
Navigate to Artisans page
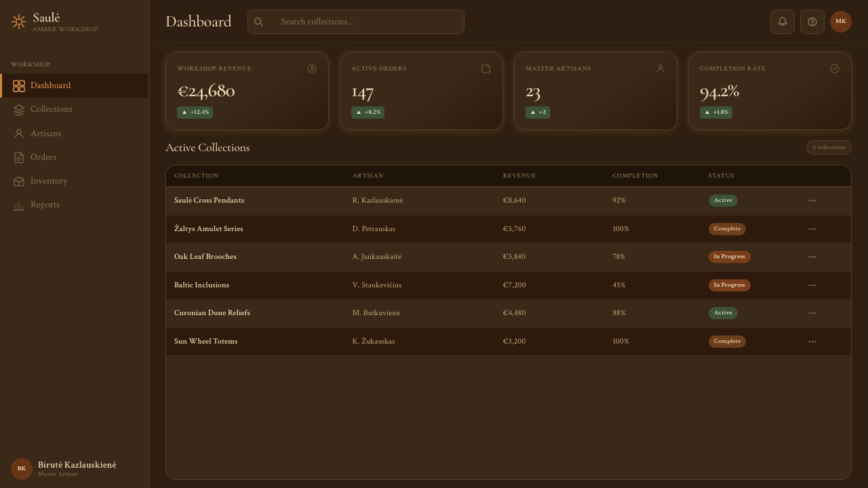point(75,134)
